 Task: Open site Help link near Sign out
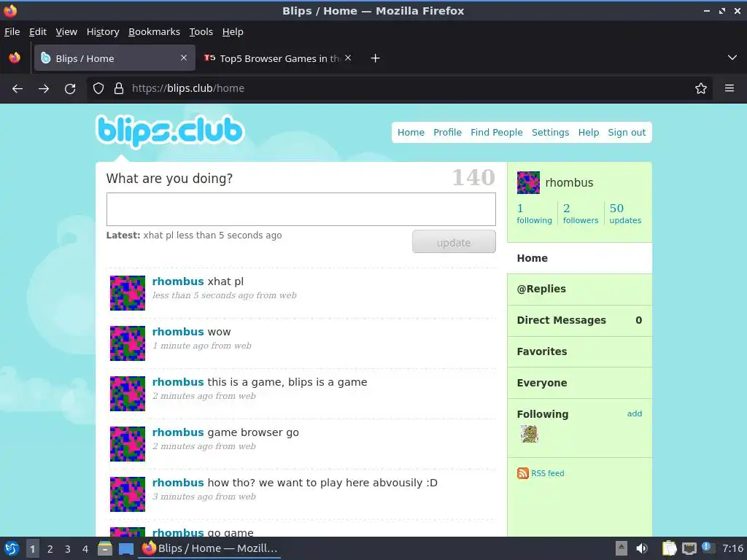pos(589,133)
